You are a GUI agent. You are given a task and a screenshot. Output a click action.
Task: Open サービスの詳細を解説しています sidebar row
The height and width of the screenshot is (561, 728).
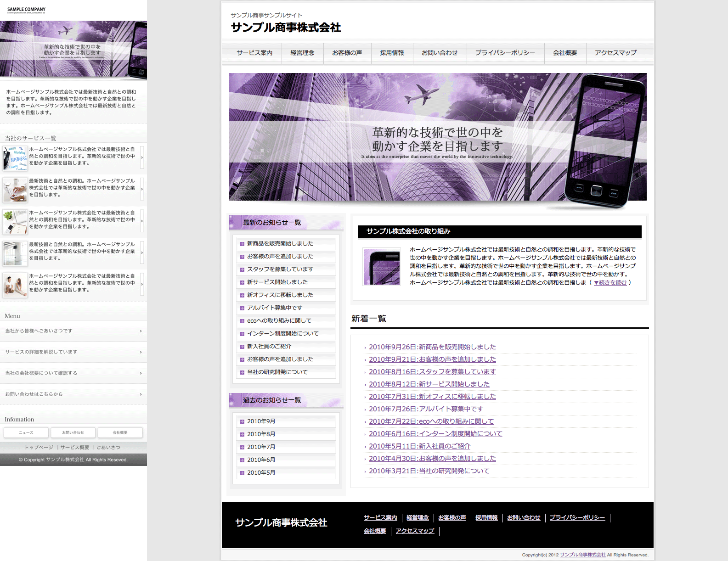(73, 352)
